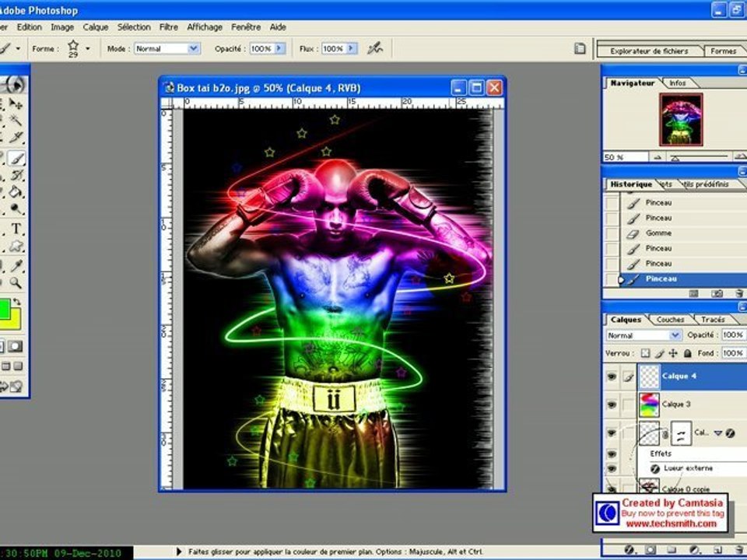Open the Opacité slider arrow in options bar
The width and height of the screenshot is (747, 560).
tap(279, 48)
